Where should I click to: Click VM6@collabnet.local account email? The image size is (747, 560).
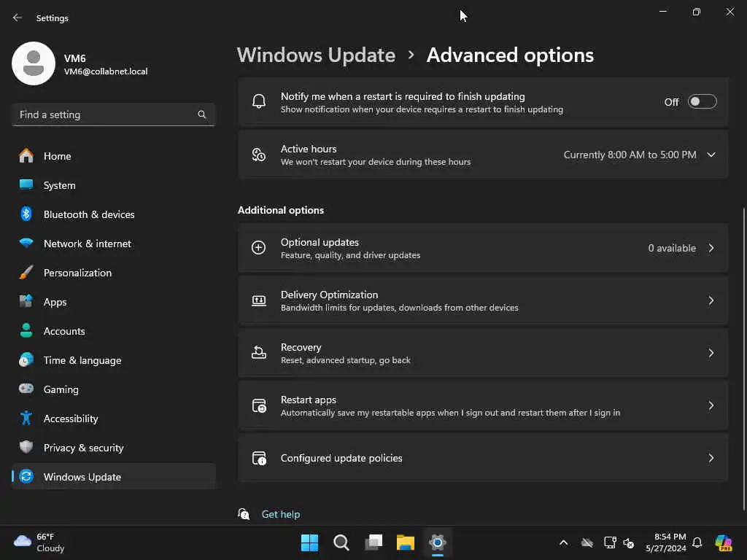point(106,71)
